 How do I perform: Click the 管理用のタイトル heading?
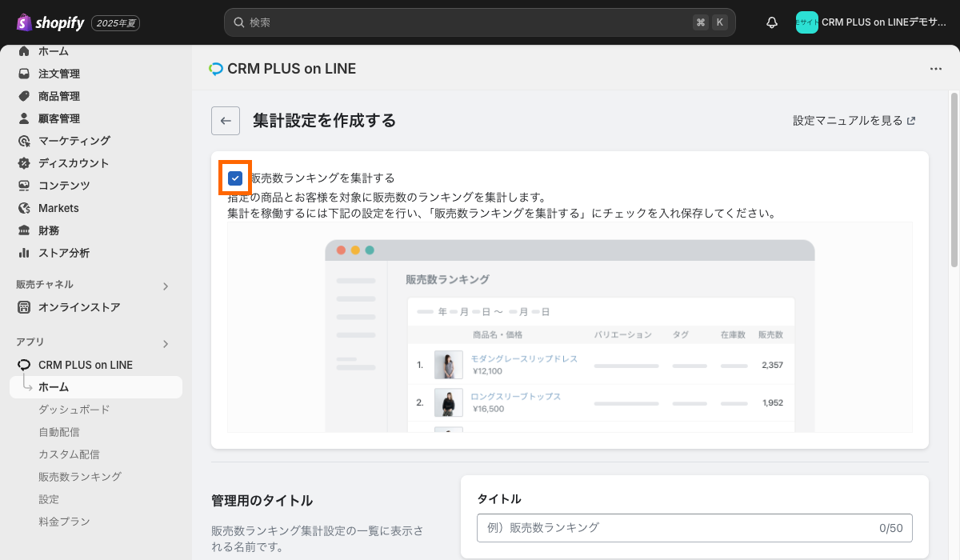pos(262,501)
